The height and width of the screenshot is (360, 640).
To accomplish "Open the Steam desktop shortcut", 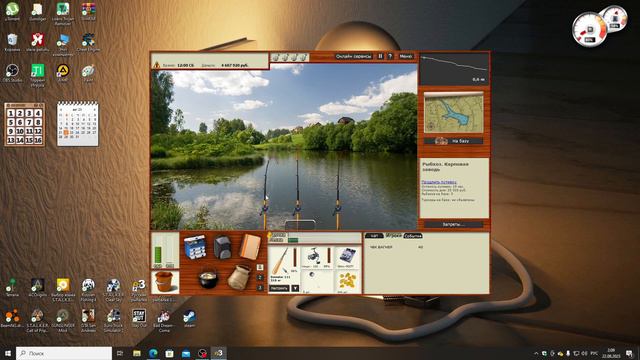I will (x=189, y=318).
